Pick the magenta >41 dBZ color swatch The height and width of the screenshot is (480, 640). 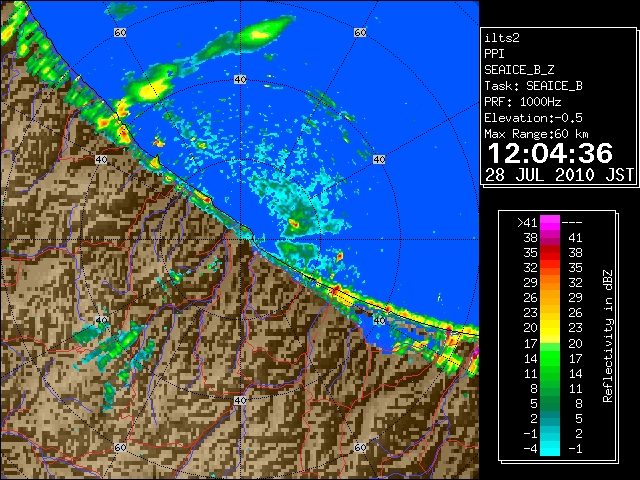[x=550, y=223]
